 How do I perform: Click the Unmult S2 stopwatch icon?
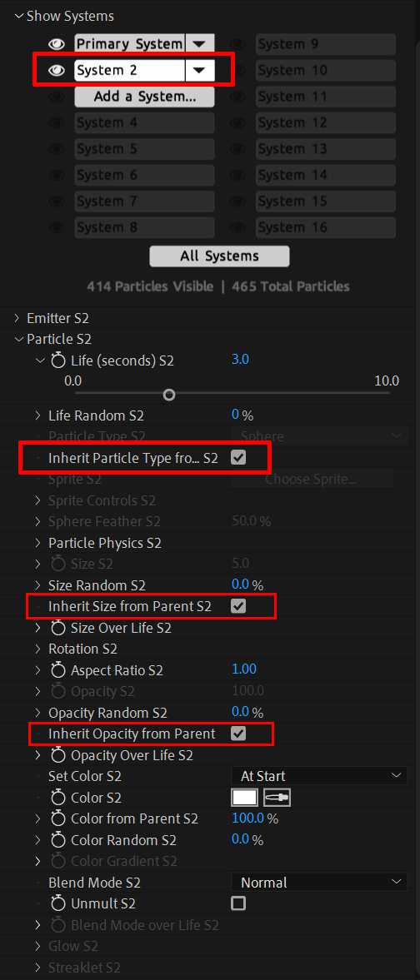58,903
